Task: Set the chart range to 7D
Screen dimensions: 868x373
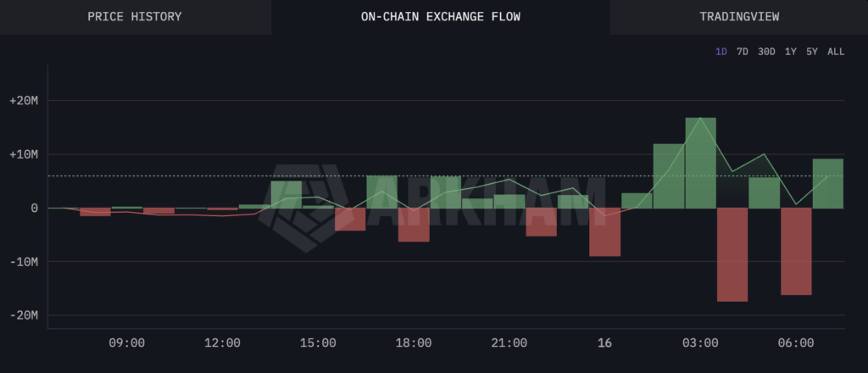Action: coord(743,52)
